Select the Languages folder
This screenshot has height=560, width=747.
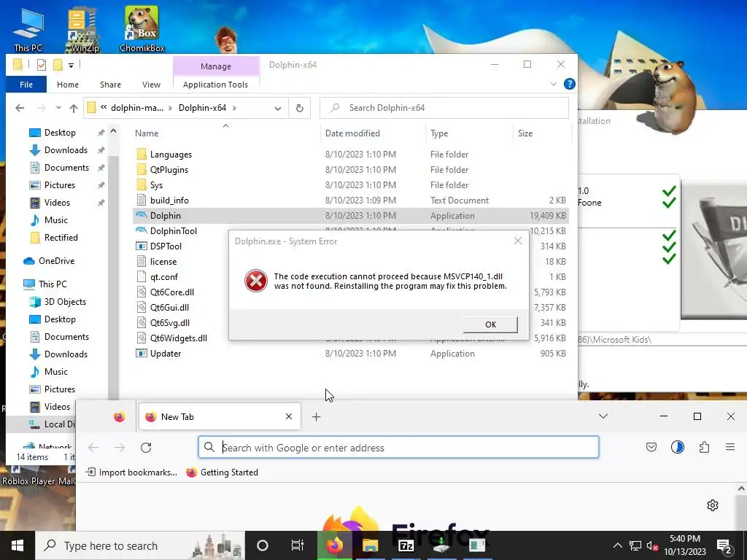(x=171, y=155)
